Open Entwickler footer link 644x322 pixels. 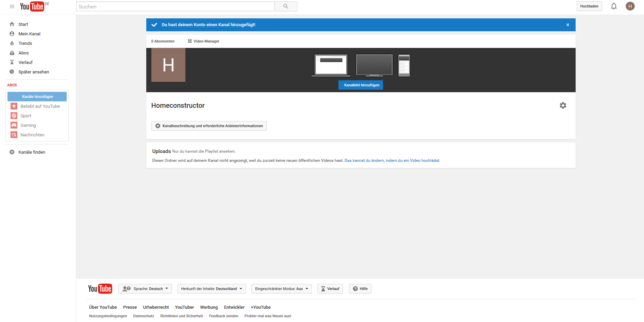click(234, 307)
